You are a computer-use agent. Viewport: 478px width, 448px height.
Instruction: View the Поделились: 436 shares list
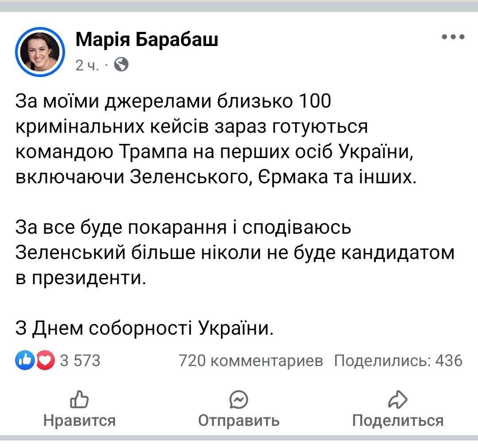[398, 361]
